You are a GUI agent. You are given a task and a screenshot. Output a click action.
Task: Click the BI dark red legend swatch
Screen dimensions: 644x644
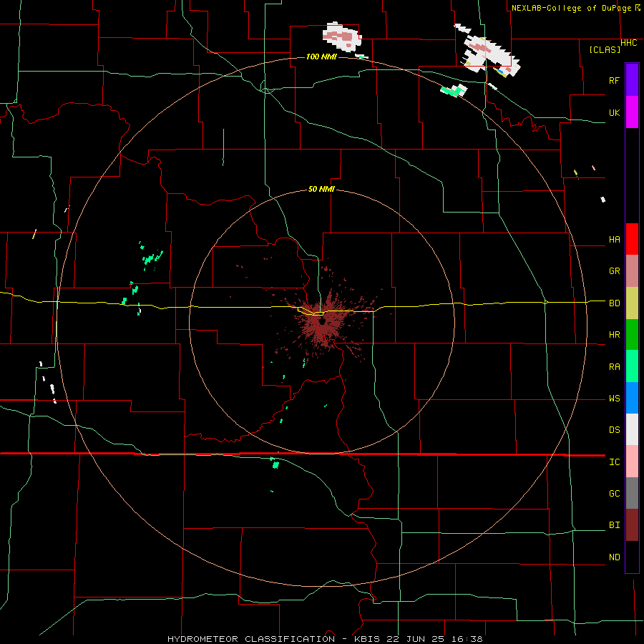[x=632, y=525]
